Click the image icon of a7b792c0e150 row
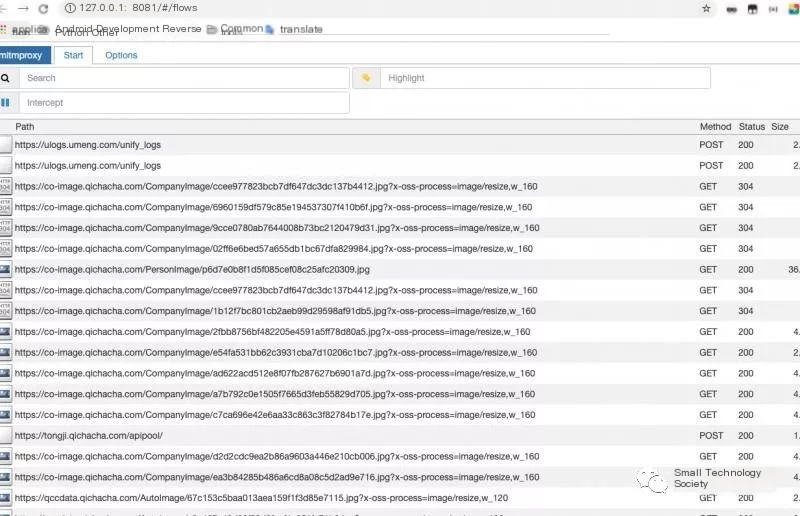Screen dimensions: 800x516 click(x=5, y=394)
